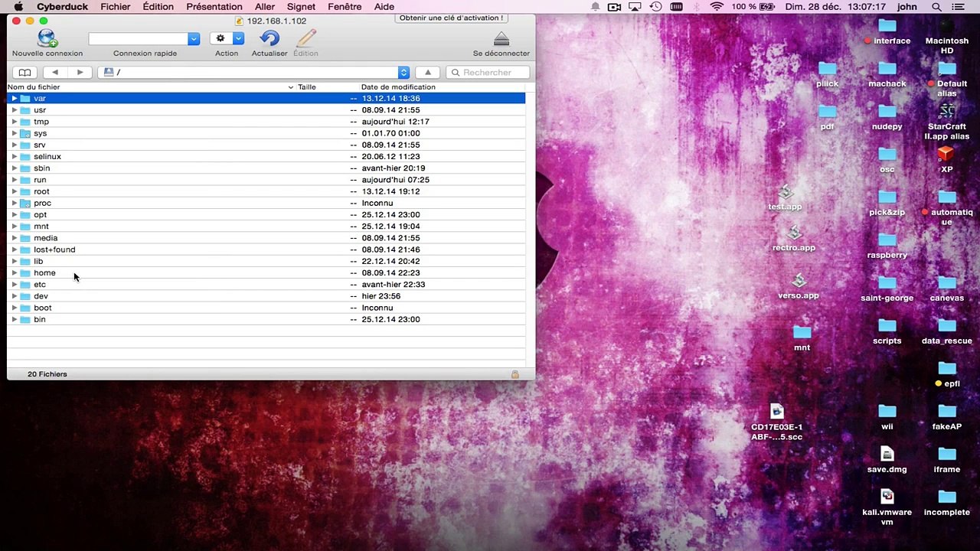Image resolution: width=980 pixels, height=551 pixels.
Task: Click the user name john in menu bar
Action: (907, 7)
